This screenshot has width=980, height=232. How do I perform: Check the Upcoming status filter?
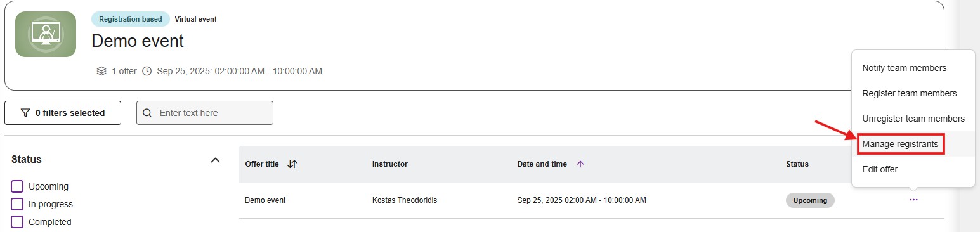click(18, 186)
